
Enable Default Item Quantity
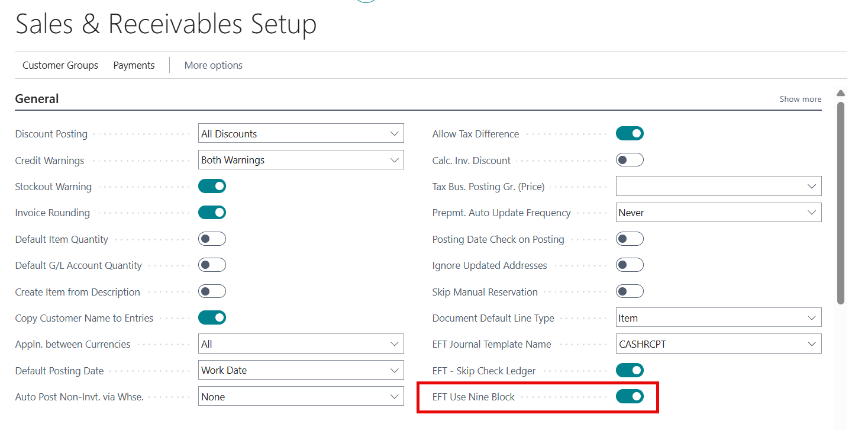(212, 238)
